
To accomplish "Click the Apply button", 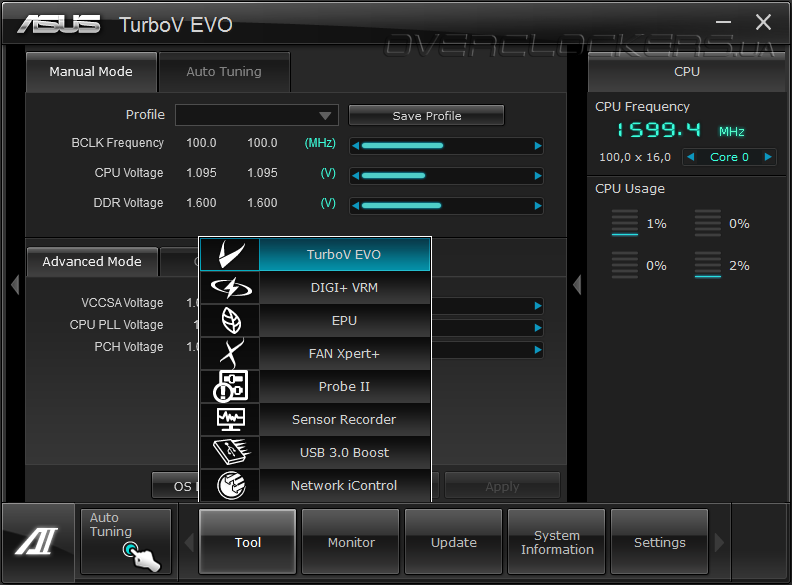I will click(x=502, y=486).
